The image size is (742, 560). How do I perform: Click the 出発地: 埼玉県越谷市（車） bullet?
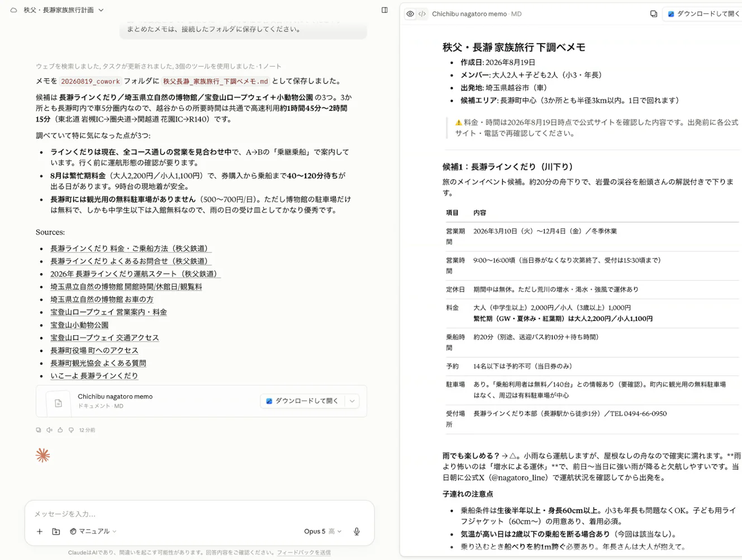503,88
